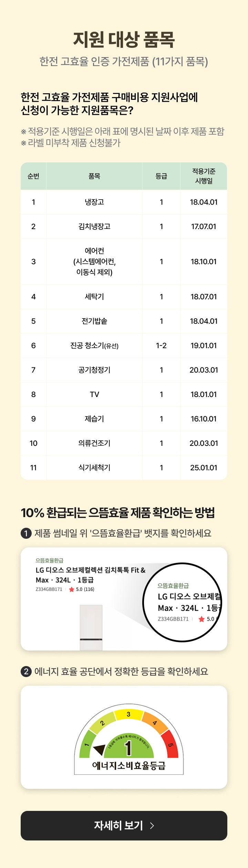248x868 pixels.
Task: Sort table by the 등급 column header
Action: point(161,175)
